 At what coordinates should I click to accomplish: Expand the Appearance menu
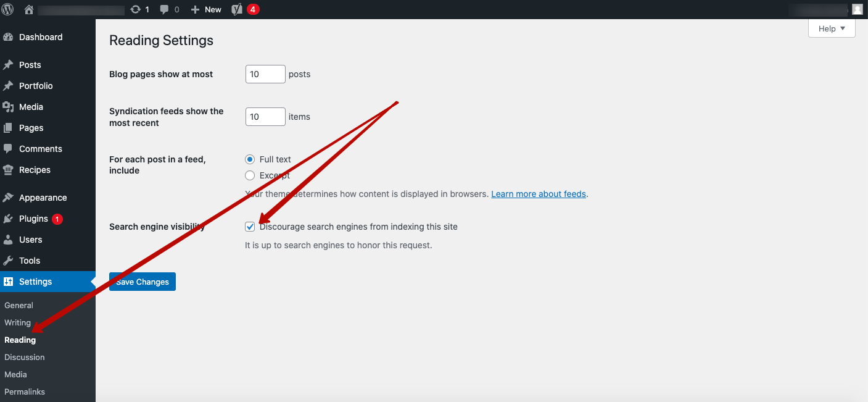(43, 198)
